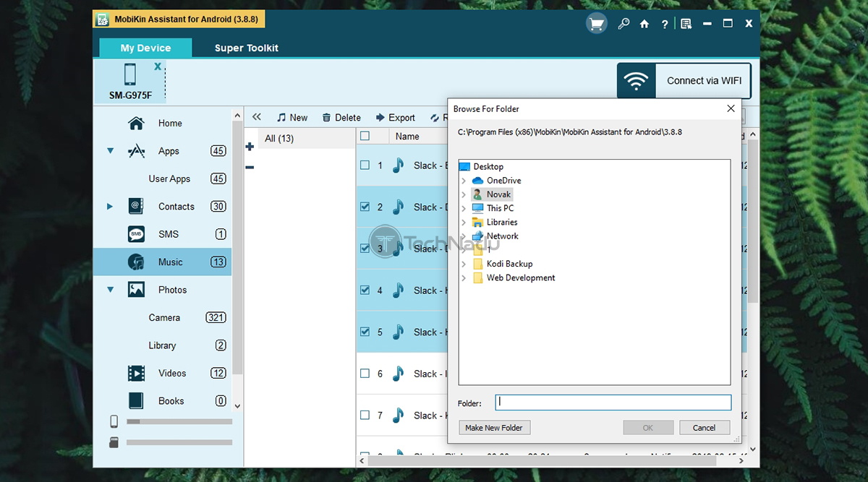
Task: Check the checkbox for row 6
Action: (365, 374)
